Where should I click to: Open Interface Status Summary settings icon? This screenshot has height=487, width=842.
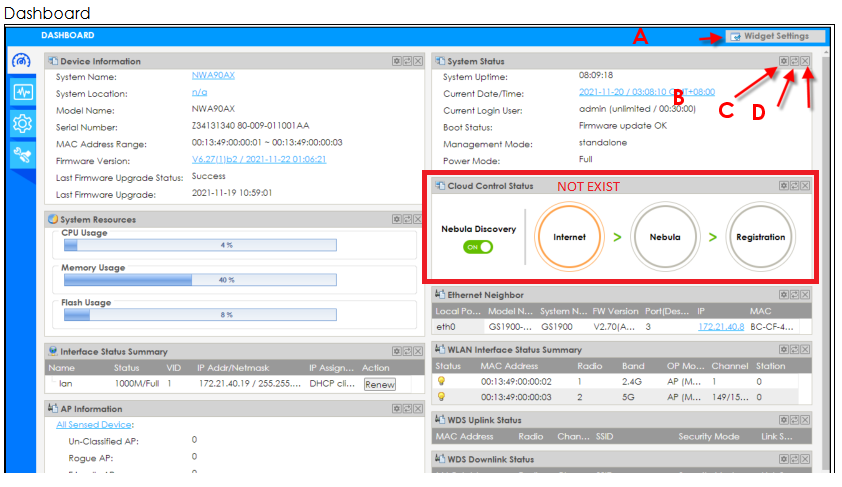pos(396,351)
